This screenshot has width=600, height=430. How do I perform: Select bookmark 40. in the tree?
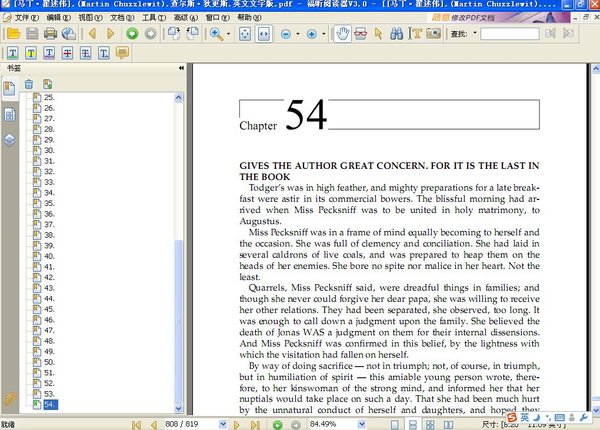click(x=49, y=256)
